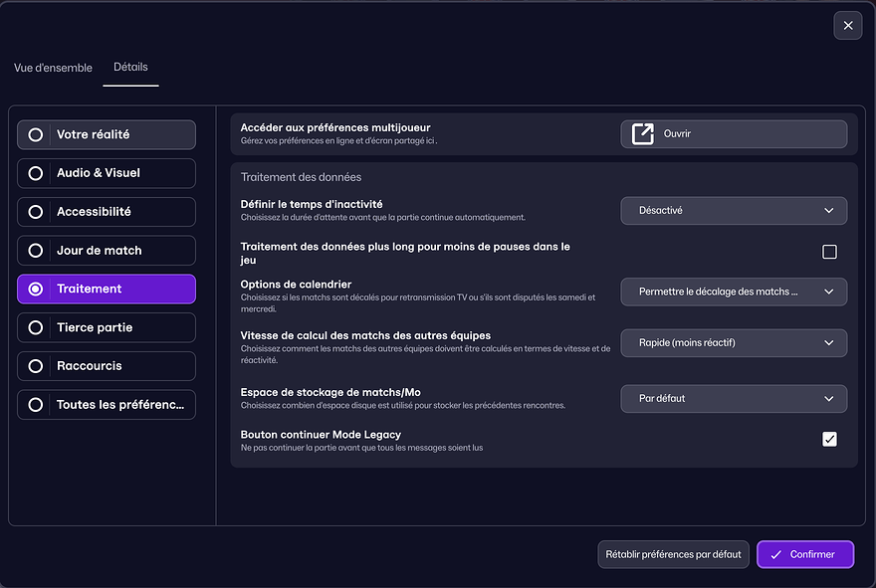This screenshot has height=588, width=876.
Task: Show Toutes les préférences category
Action: [107, 405]
